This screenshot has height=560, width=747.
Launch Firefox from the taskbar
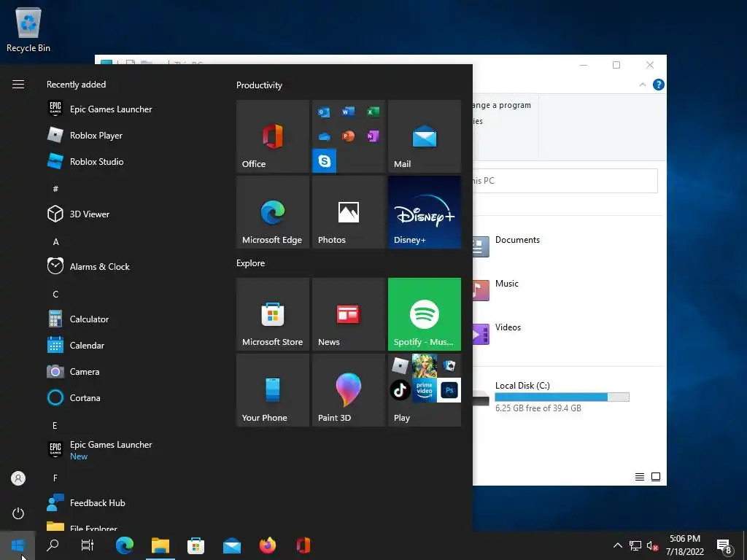click(x=267, y=545)
